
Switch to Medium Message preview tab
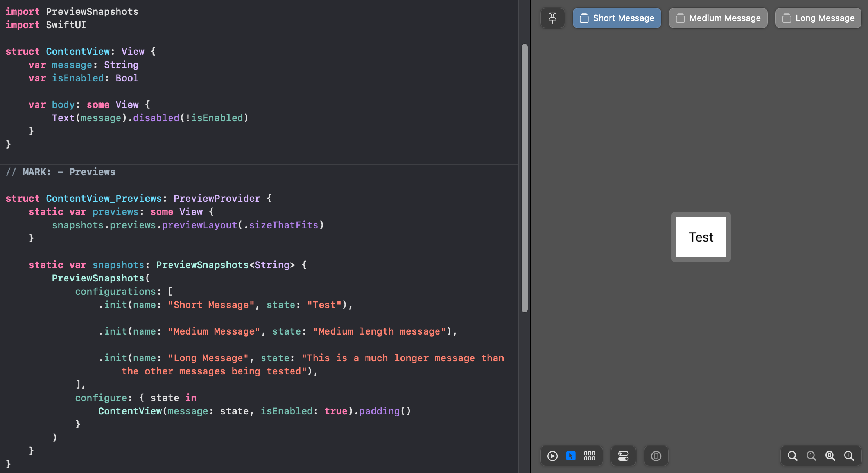(x=718, y=18)
